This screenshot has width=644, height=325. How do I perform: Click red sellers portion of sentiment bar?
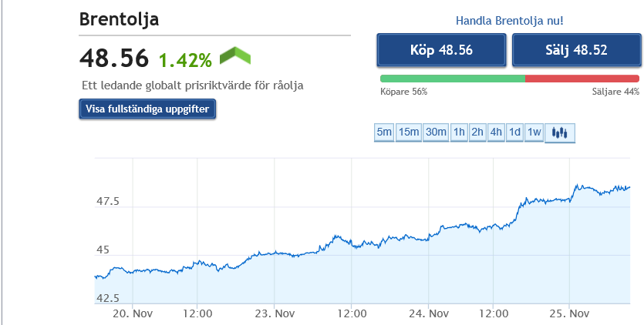(582, 78)
